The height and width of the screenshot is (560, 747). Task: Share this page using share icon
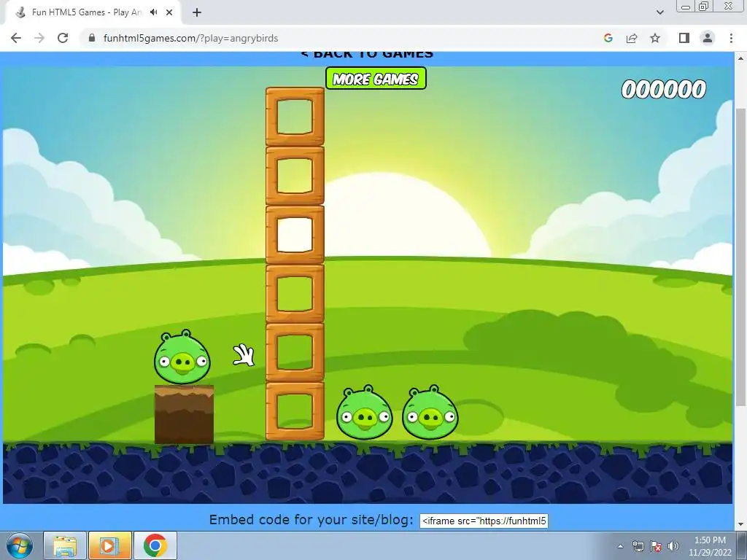[x=632, y=38]
